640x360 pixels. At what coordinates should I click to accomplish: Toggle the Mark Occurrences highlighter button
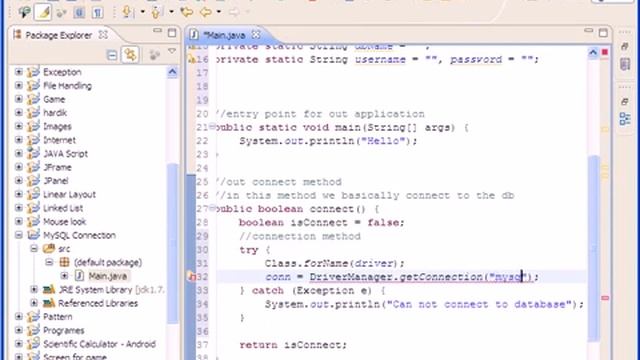coord(43,12)
